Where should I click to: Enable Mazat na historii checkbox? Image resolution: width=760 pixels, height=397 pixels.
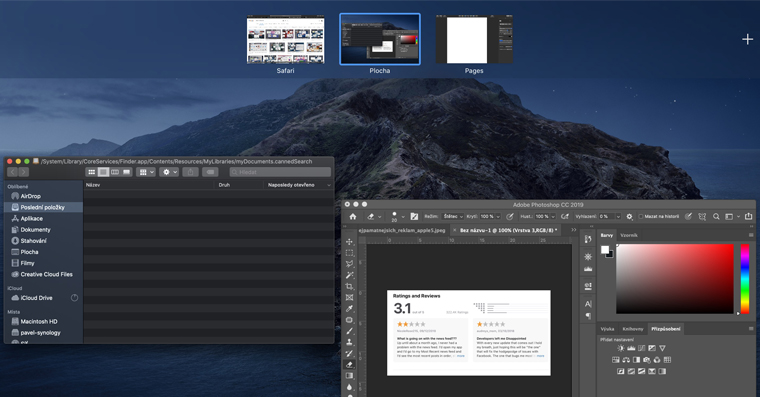641,217
